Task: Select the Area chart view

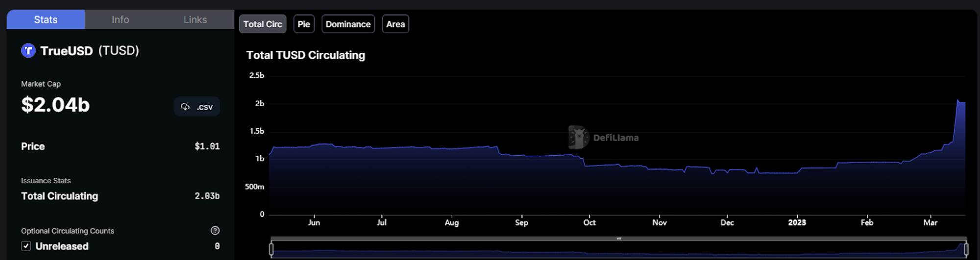Action: 395,24
